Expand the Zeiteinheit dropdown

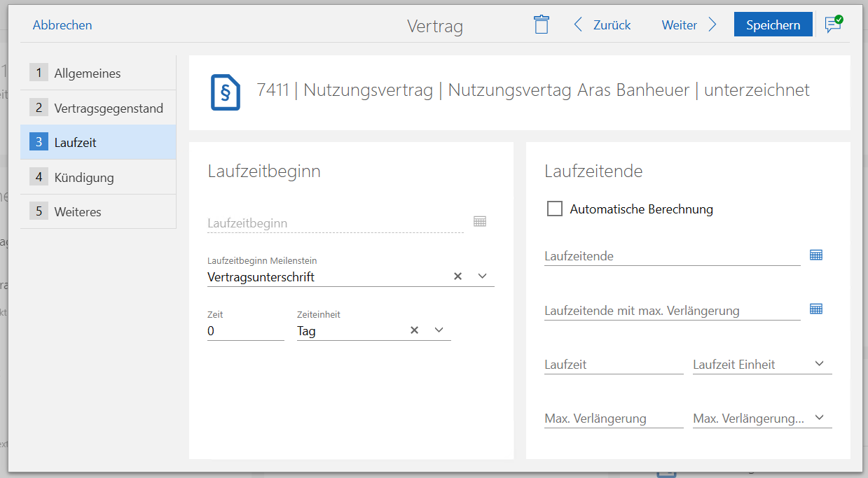439,330
